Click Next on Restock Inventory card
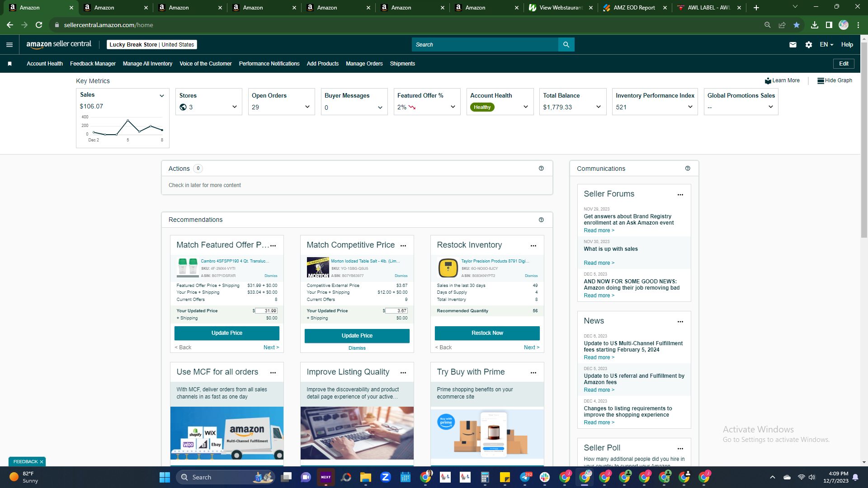 (x=532, y=348)
